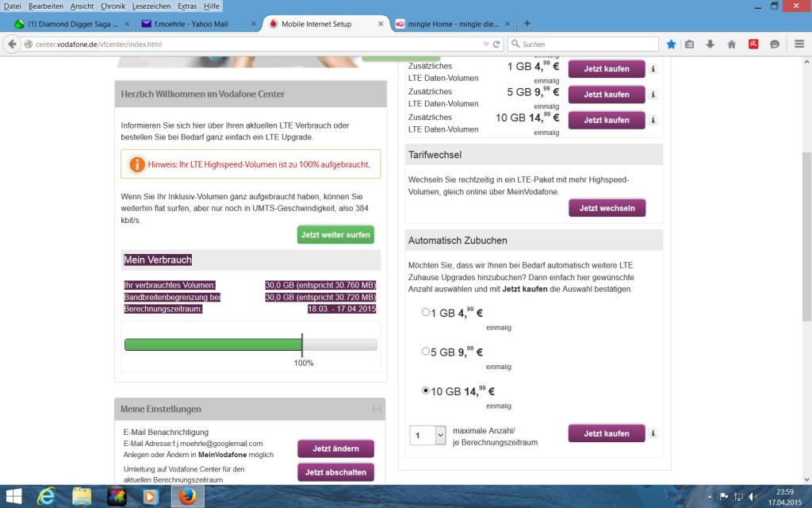This screenshot has width=812, height=508.
Task: Click the volume speaker tray icon
Action: [x=753, y=497]
